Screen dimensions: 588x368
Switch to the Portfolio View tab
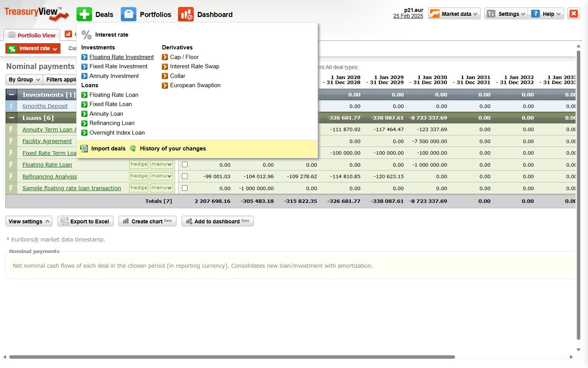coord(32,35)
